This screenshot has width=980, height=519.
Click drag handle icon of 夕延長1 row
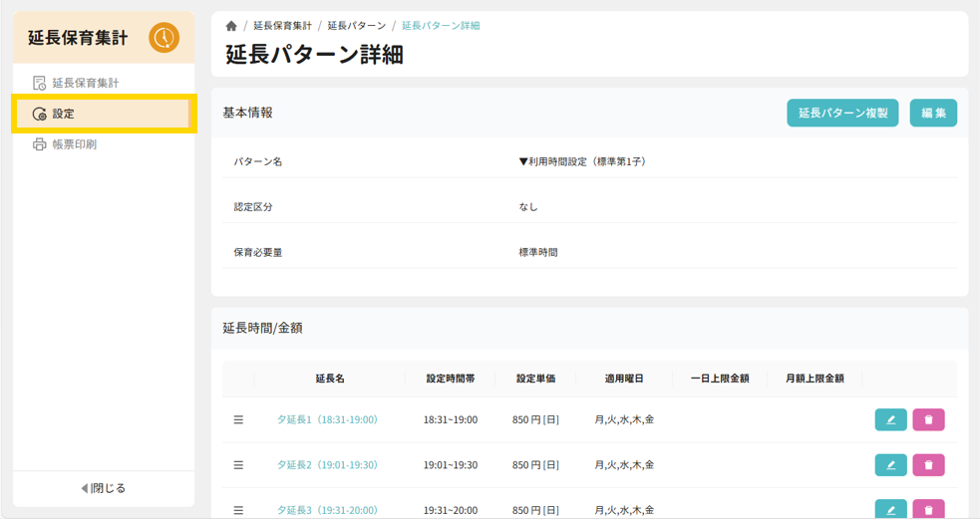238,419
